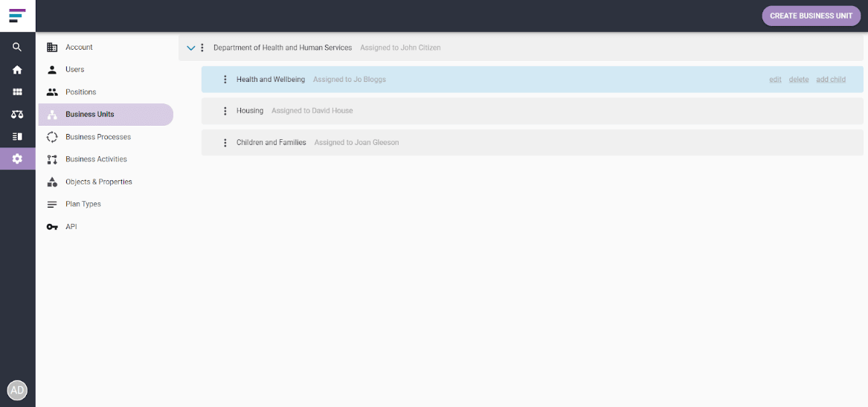Open the AD user avatar menu
868x407 pixels.
coord(17,390)
